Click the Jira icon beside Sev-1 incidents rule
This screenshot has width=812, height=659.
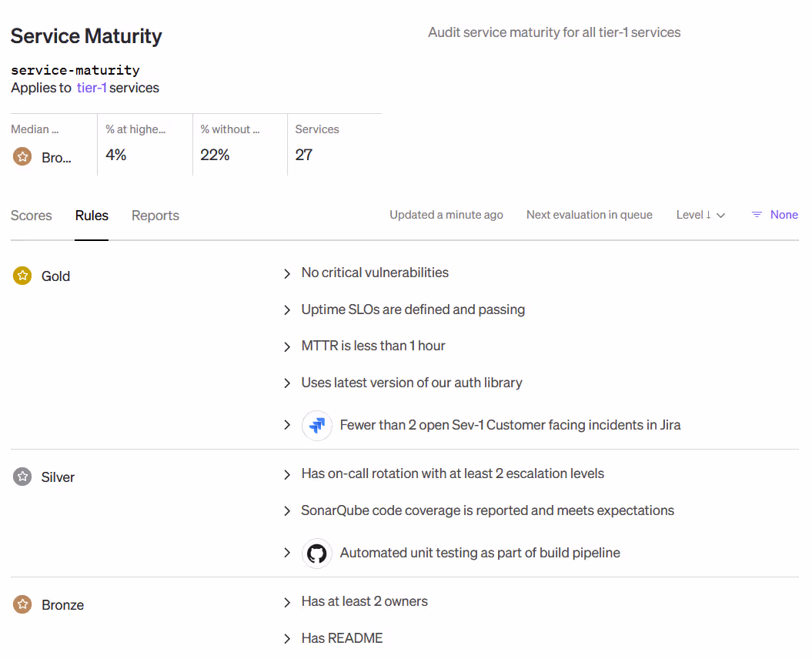pos(316,425)
